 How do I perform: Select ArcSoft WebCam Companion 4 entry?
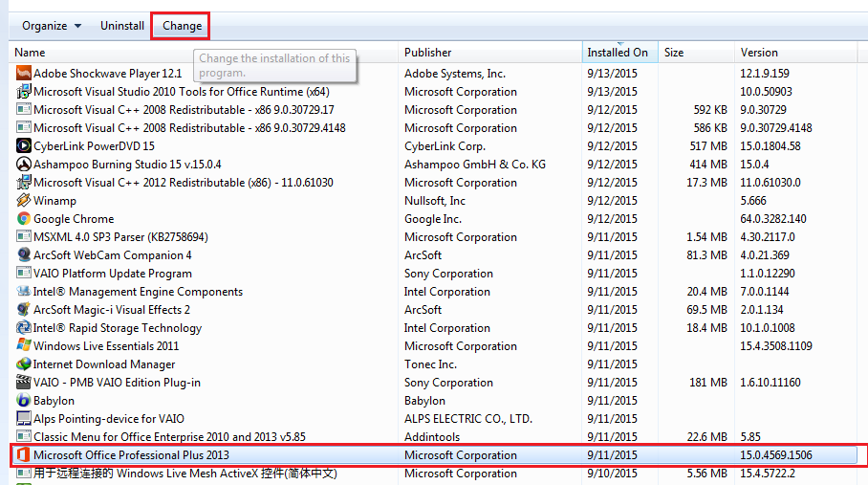point(113,255)
